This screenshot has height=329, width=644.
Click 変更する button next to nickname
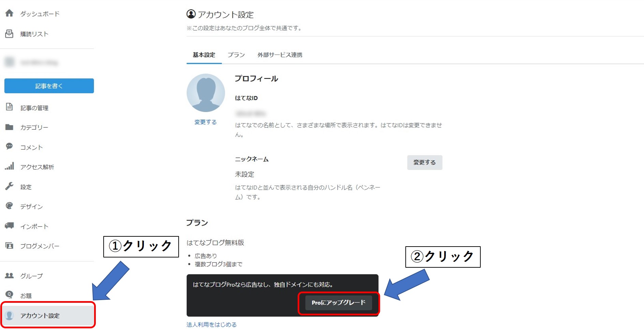(x=424, y=162)
